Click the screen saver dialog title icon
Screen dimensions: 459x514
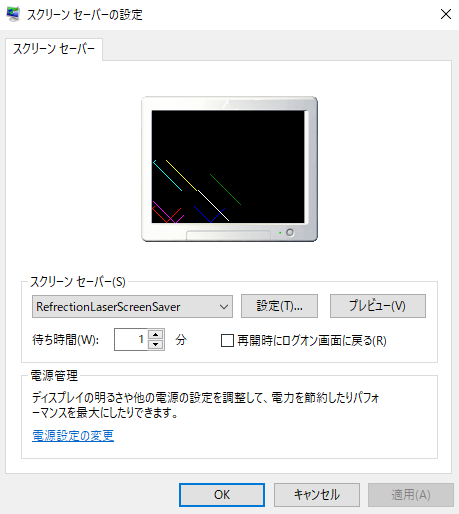(x=13, y=14)
